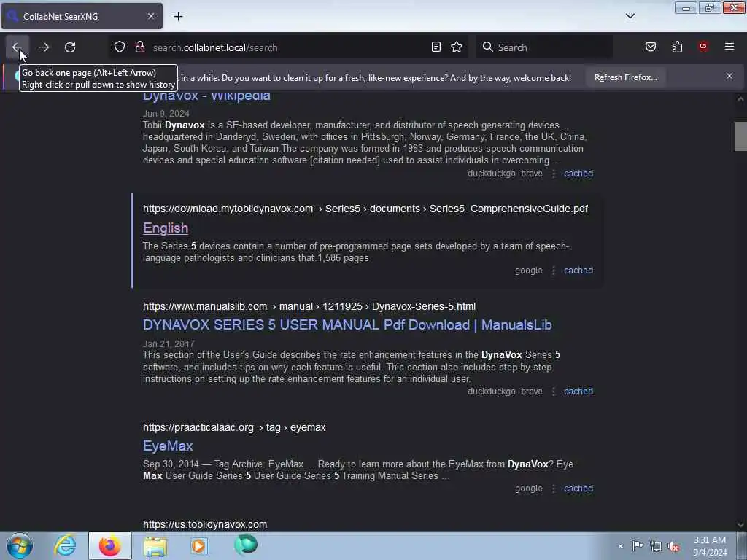
Task: Open the Windows Start menu
Action: tap(20, 545)
